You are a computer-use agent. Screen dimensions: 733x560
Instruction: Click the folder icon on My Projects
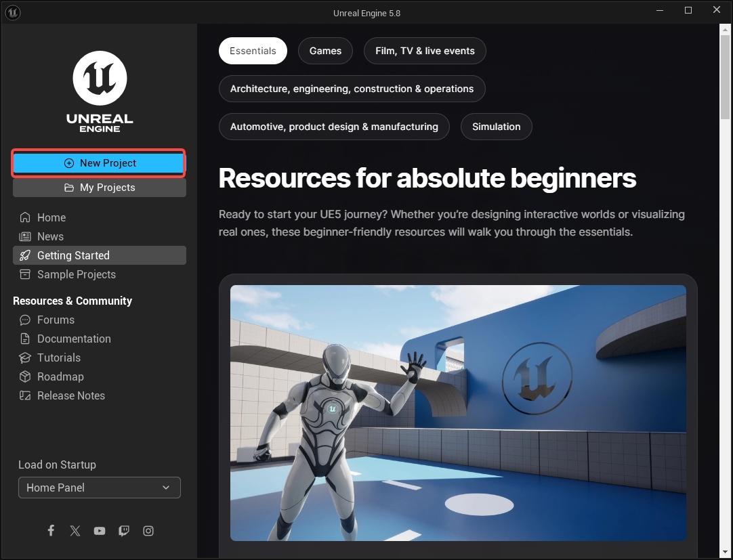(68, 188)
